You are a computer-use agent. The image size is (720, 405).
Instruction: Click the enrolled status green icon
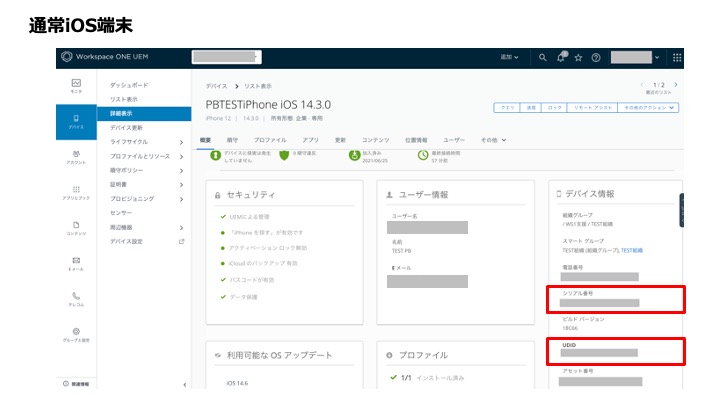pyautogui.click(x=354, y=156)
